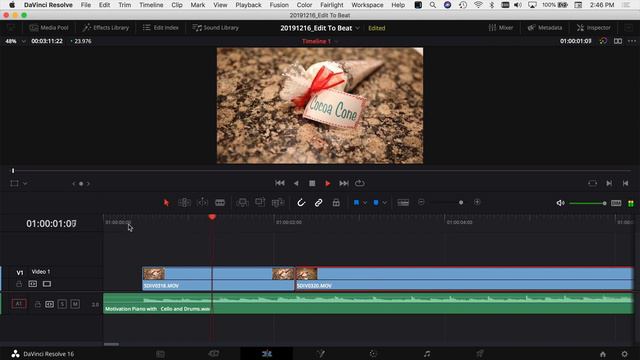
Task: Click Insert Clip toolbar icon
Action: point(242,202)
